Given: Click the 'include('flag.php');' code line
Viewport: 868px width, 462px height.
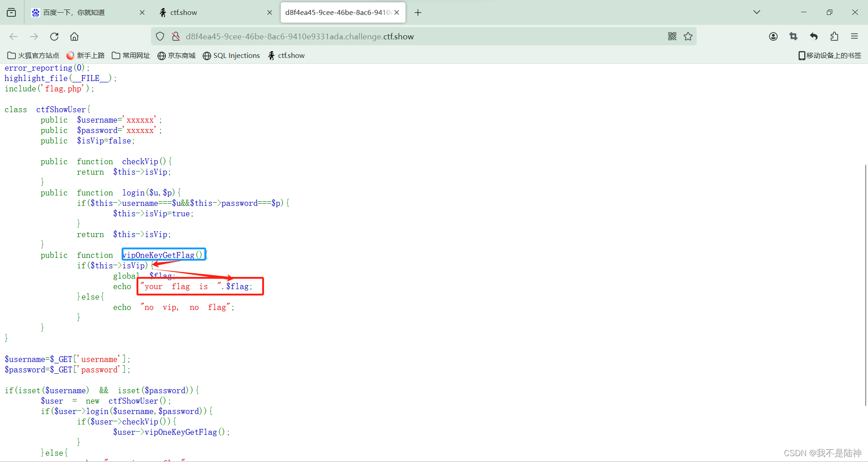Looking at the screenshot, I should [49, 89].
